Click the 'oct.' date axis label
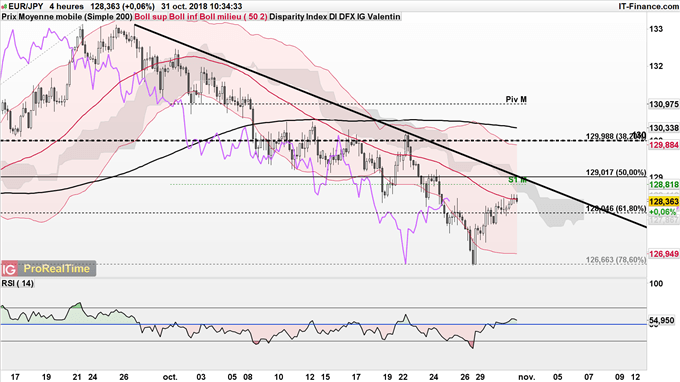The image size is (680, 382). 170,377
